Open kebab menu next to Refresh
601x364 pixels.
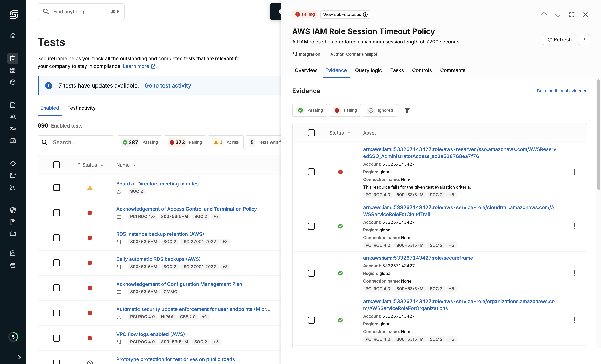point(584,39)
